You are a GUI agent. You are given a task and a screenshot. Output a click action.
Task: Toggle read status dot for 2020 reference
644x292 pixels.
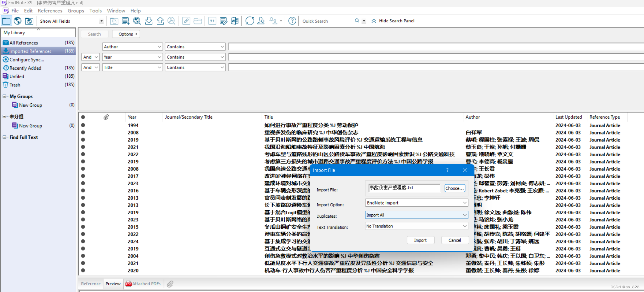(83, 270)
